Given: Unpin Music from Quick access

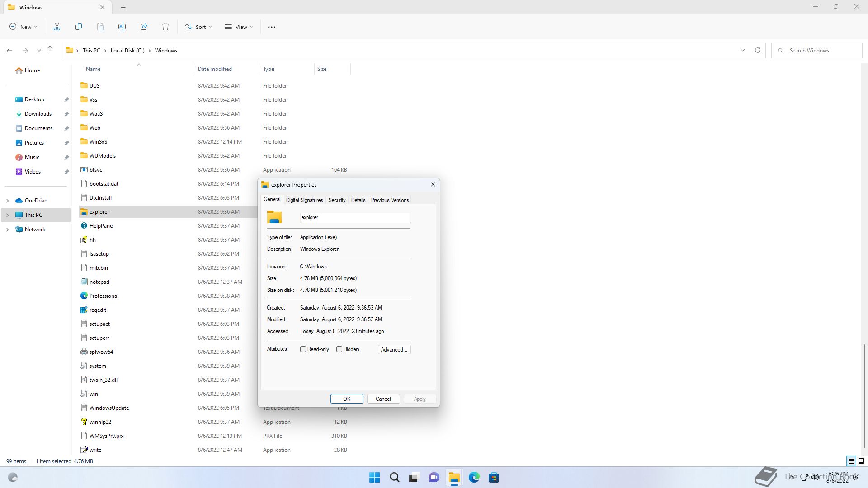Looking at the screenshot, I should point(66,157).
